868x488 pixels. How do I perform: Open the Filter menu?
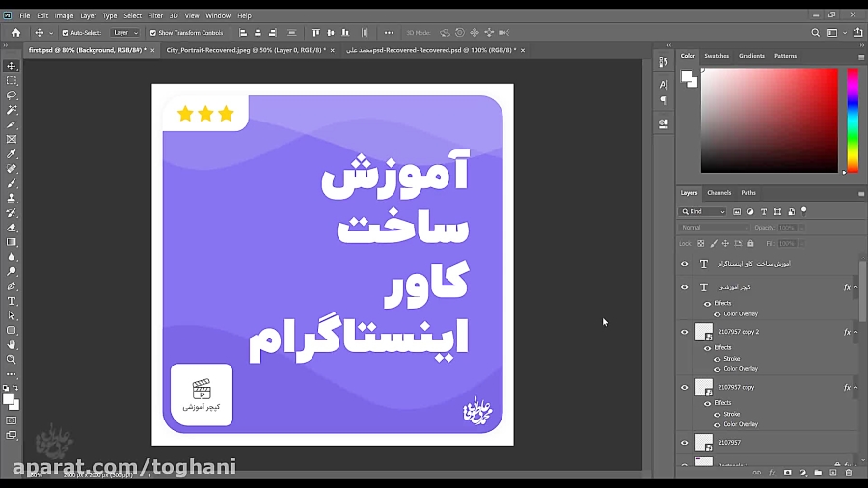(155, 15)
